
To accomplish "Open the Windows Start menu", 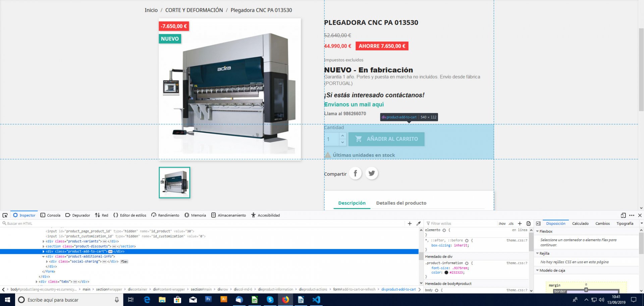I will (x=7, y=300).
